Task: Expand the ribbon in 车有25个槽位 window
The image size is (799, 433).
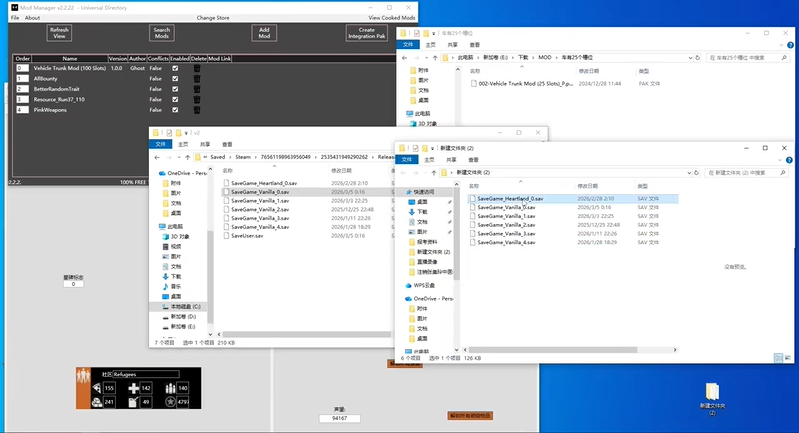Action: point(781,45)
